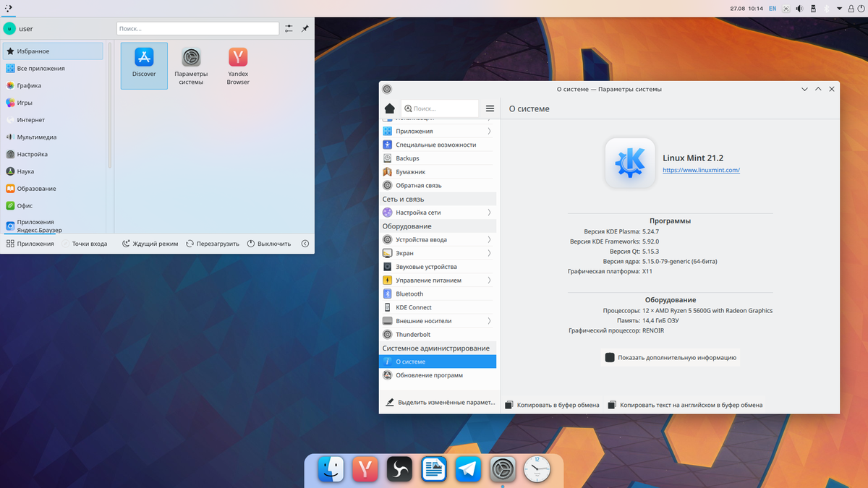This screenshot has height=488, width=868.
Task: Launch Discover from the favorites grid
Action: pos(144,65)
